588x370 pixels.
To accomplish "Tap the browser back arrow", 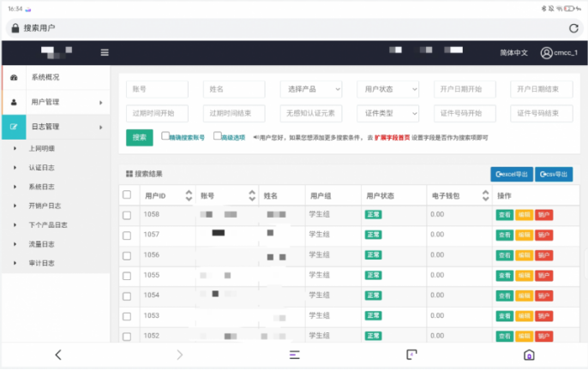I will click(x=58, y=355).
